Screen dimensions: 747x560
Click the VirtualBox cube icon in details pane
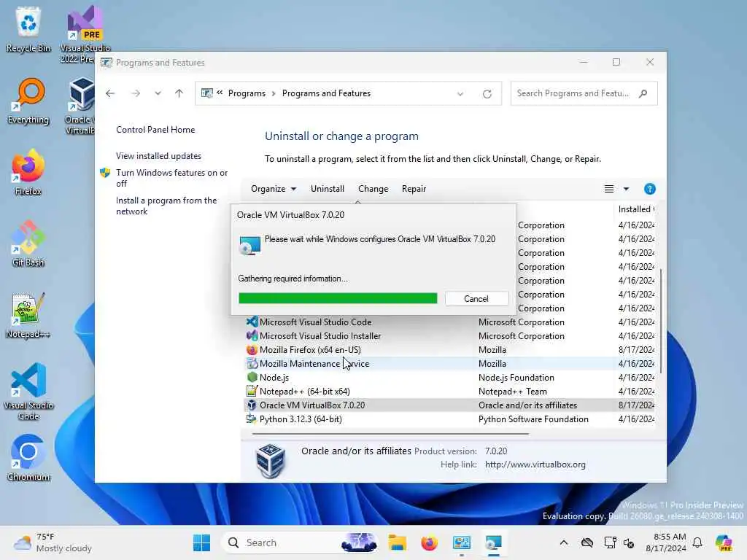point(270,460)
